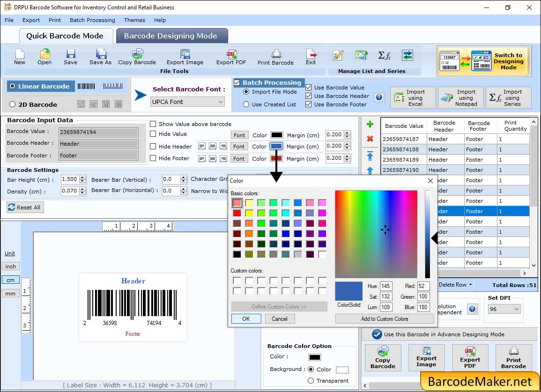Click the header Color swatch (blue)
Viewport: 541px width, 392px height.
276,146
